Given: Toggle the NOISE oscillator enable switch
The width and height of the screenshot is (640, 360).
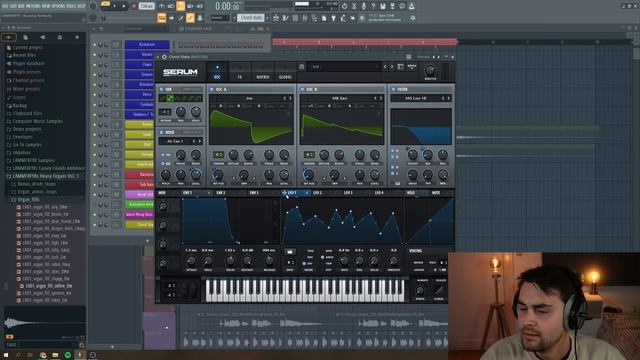Looking at the screenshot, I should [162, 132].
